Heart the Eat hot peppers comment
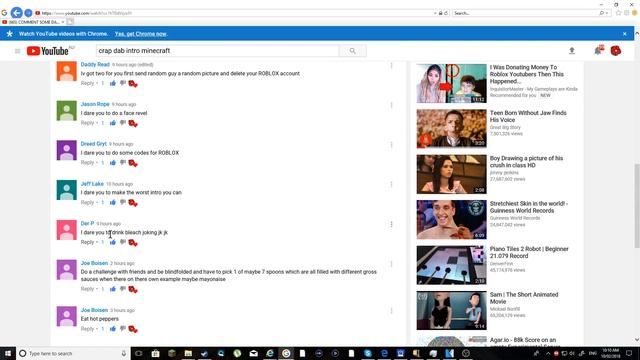The height and width of the screenshot is (360, 640). coord(133,329)
